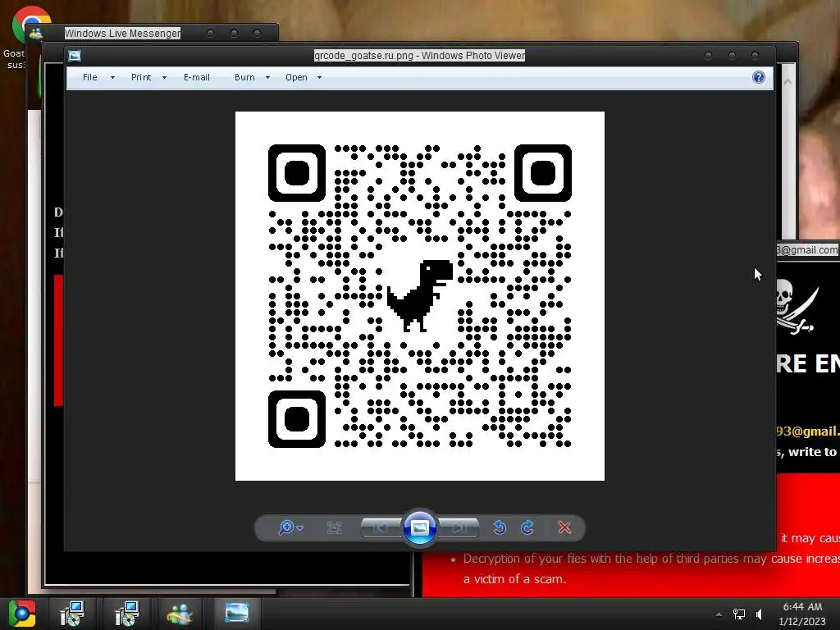Image resolution: width=840 pixels, height=630 pixels.
Task: Expand the Burn dropdown arrow
Action: click(x=268, y=78)
